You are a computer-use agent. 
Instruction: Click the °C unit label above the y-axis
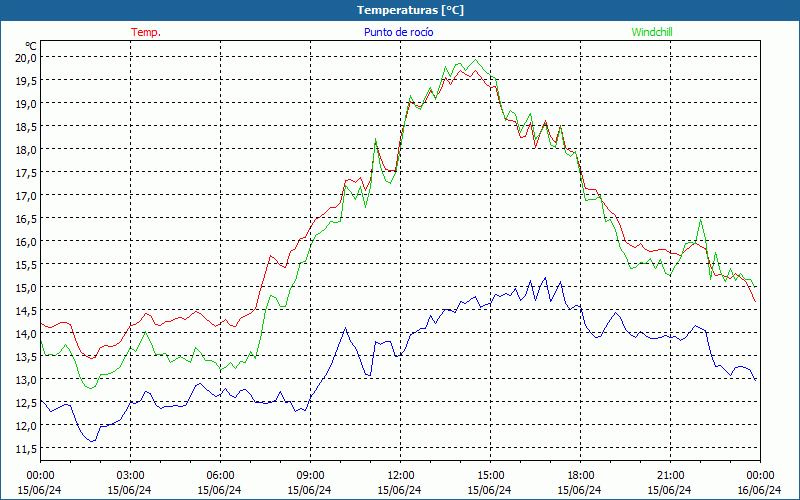click(31, 45)
